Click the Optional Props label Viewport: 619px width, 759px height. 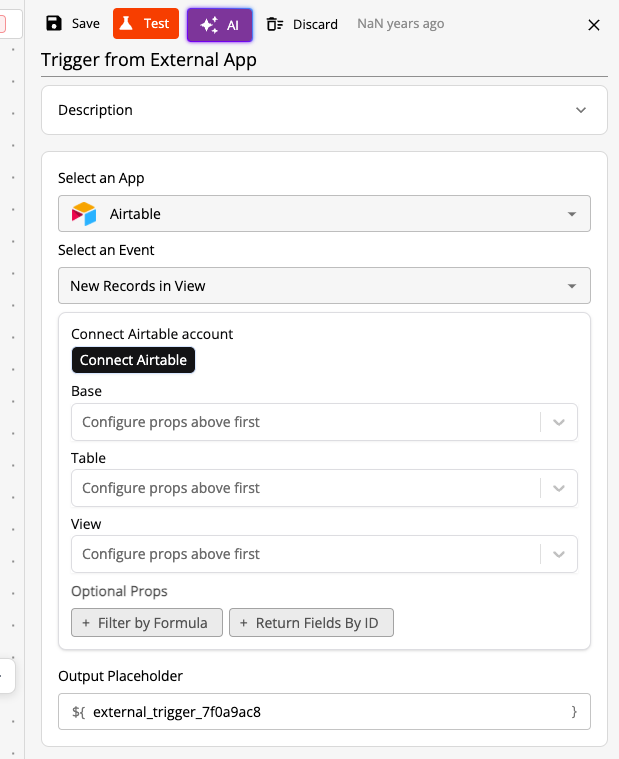point(119,592)
